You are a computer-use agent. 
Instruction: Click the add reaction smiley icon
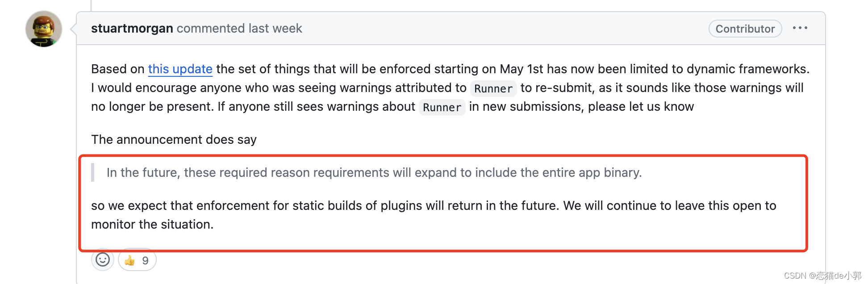pos(103,259)
